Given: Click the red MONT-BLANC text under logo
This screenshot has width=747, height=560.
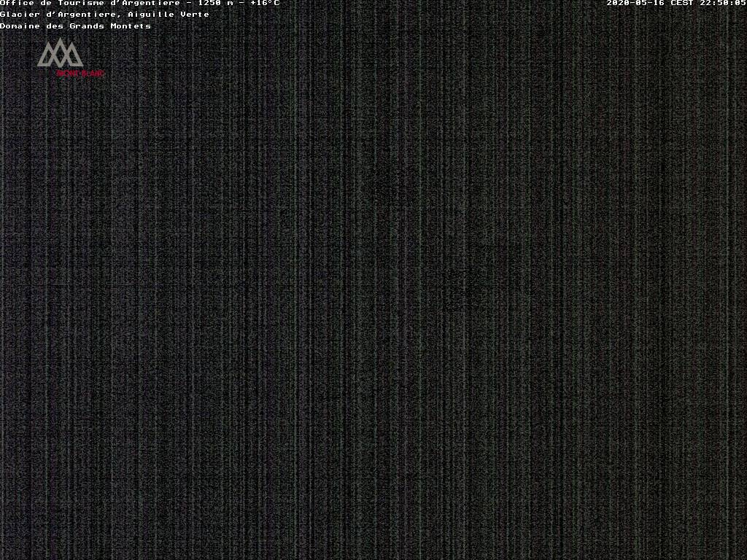Looking at the screenshot, I should [80, 74].
